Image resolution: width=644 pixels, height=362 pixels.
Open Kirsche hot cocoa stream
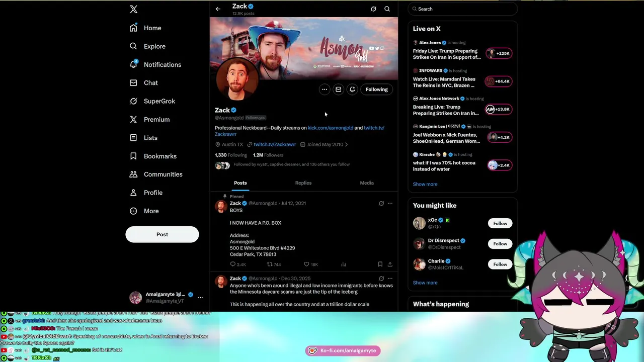[x=444, y=166]
